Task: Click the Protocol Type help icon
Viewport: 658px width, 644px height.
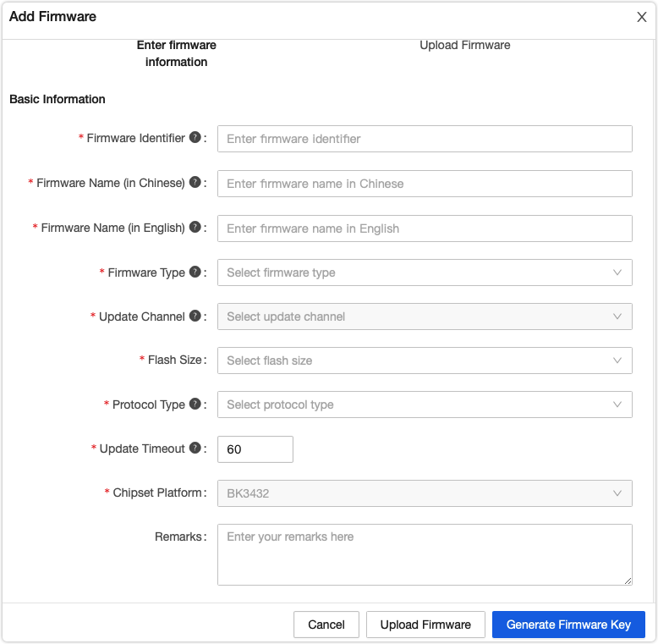Action: [x=195, y=404]
